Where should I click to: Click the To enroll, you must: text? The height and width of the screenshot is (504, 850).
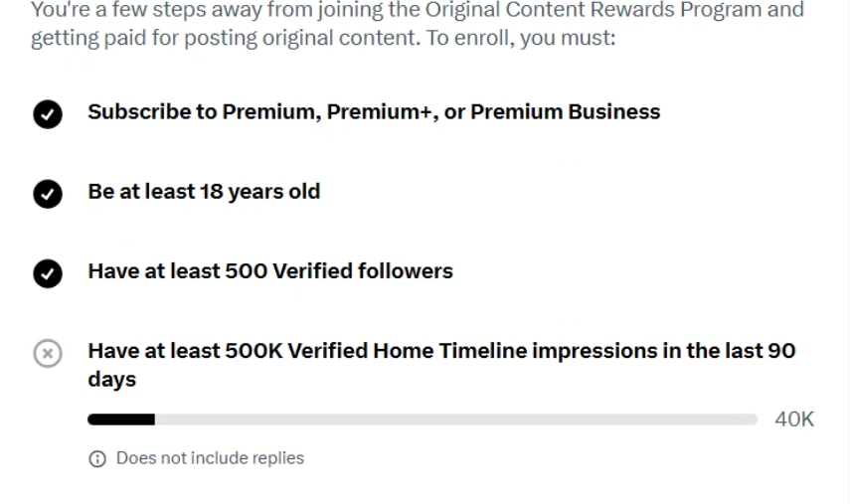[x=521, y=38]
